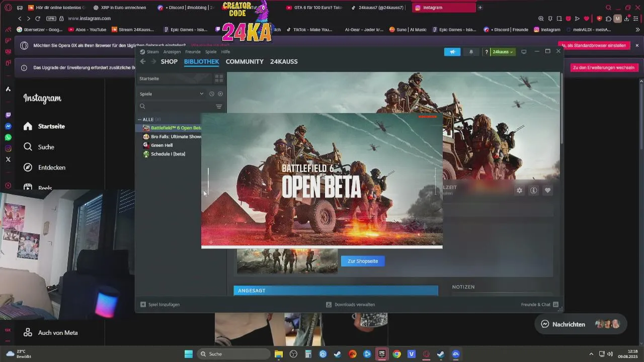
Task: Open File Explorer on taskbar
Action: (x=279, y=354)
